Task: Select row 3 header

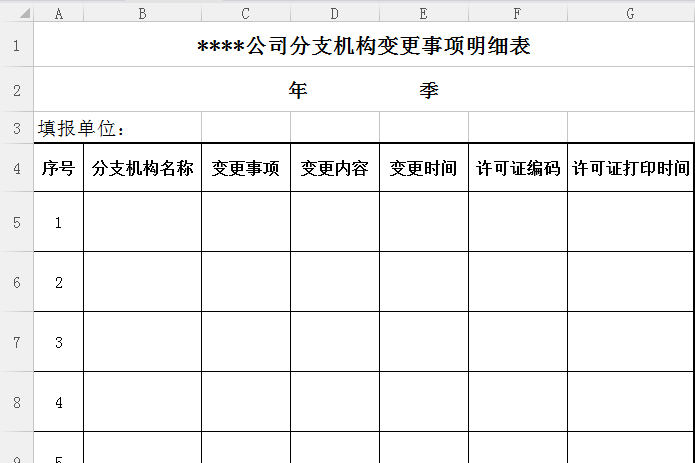Action: pos(16,128)
